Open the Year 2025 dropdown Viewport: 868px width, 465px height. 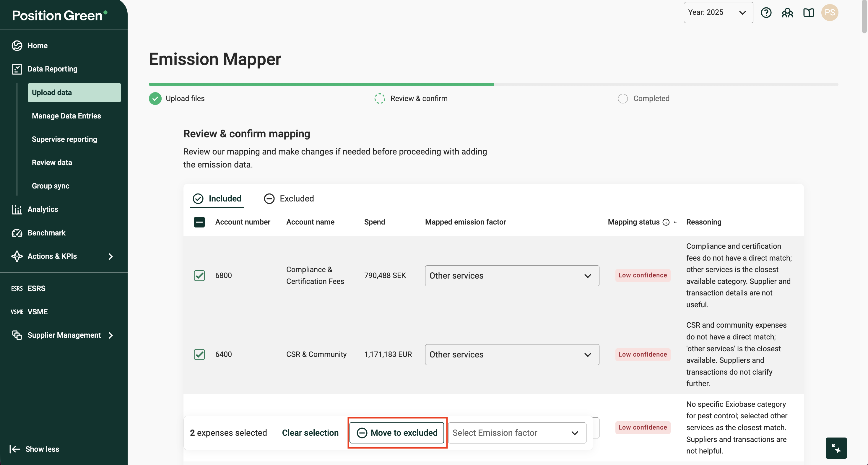pyautogui.click(x=718, y=13)
